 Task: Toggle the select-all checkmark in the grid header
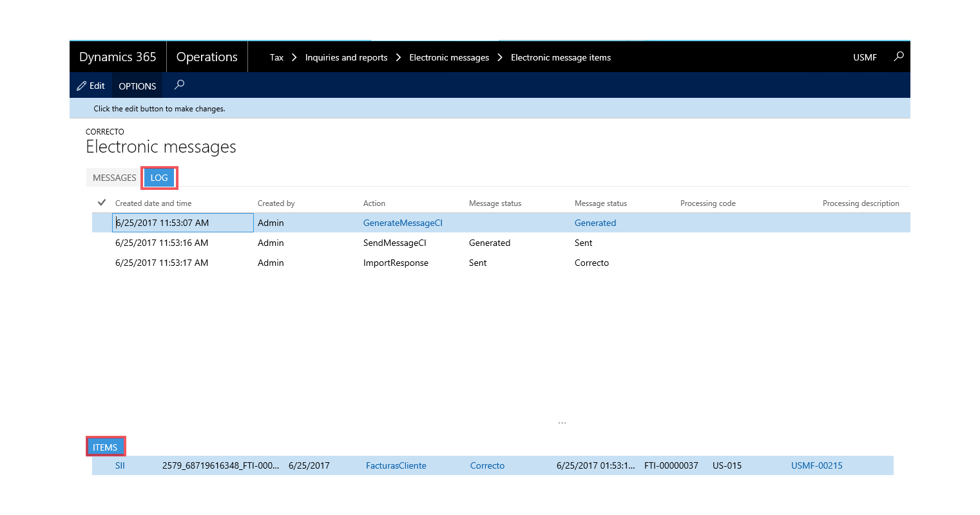click(x=102, y=203)
